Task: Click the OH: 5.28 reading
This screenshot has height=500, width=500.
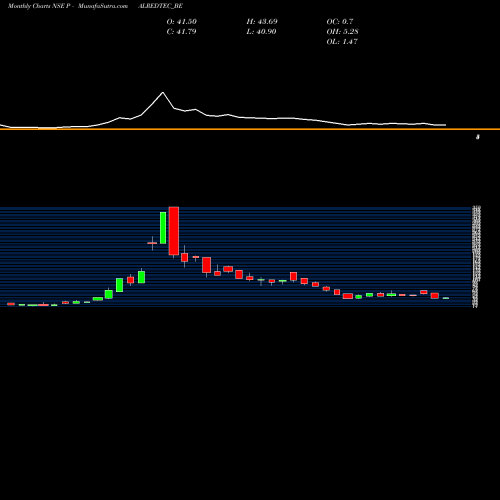Action: (x=342, y=32)
